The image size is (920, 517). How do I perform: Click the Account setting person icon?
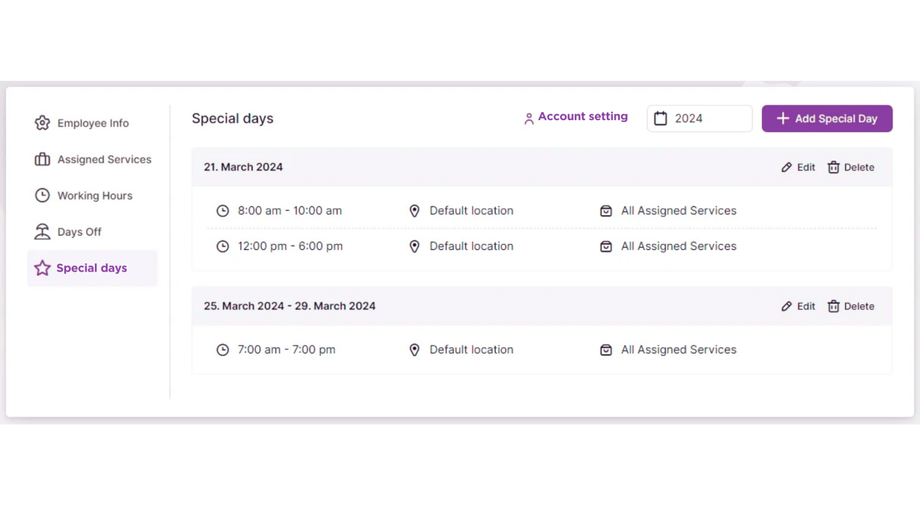pyautogui.click(x=529, y=118)
